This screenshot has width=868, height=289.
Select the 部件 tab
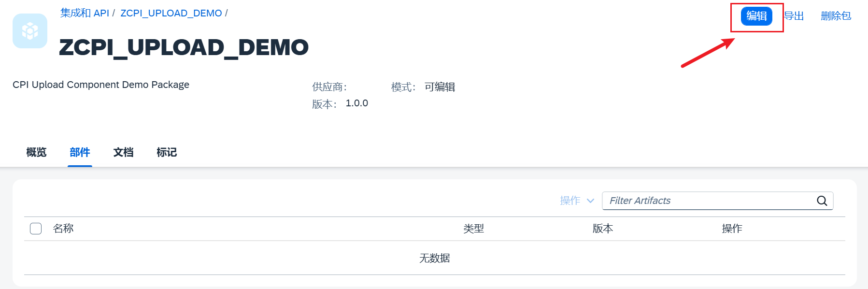pos(80,153)
